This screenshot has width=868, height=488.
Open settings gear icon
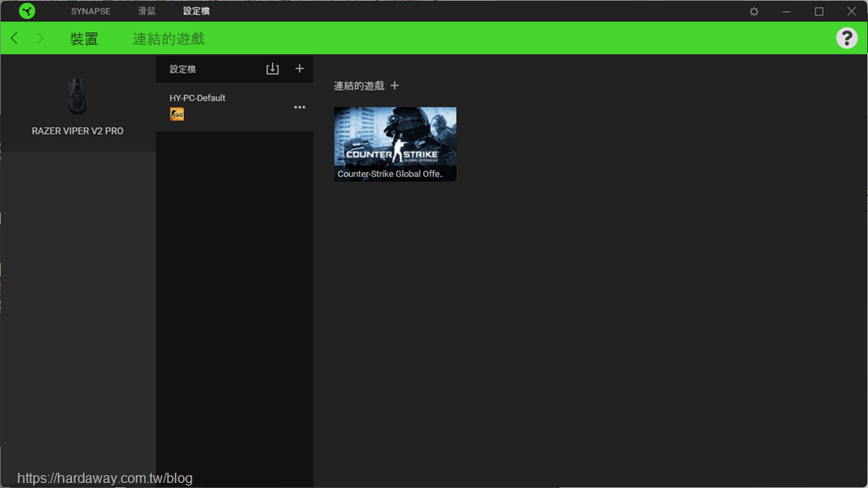click(x=754, y=11)
